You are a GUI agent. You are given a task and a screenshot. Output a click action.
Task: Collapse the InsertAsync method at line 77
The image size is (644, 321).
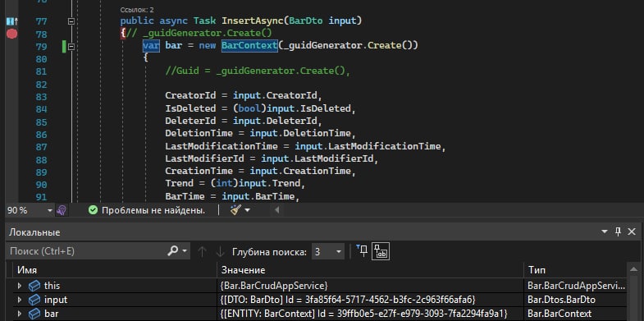tap(71, 21)
